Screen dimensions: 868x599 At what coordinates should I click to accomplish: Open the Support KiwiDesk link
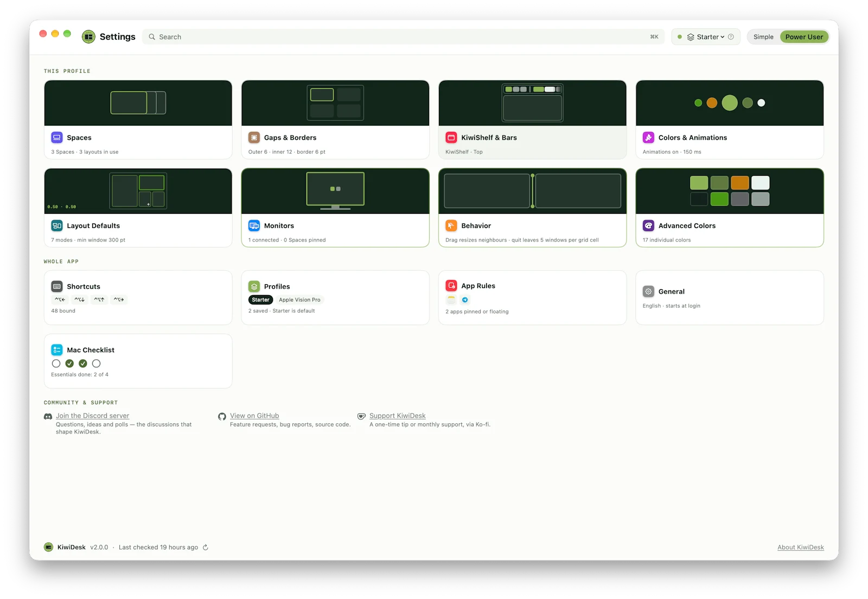[398, 416]
